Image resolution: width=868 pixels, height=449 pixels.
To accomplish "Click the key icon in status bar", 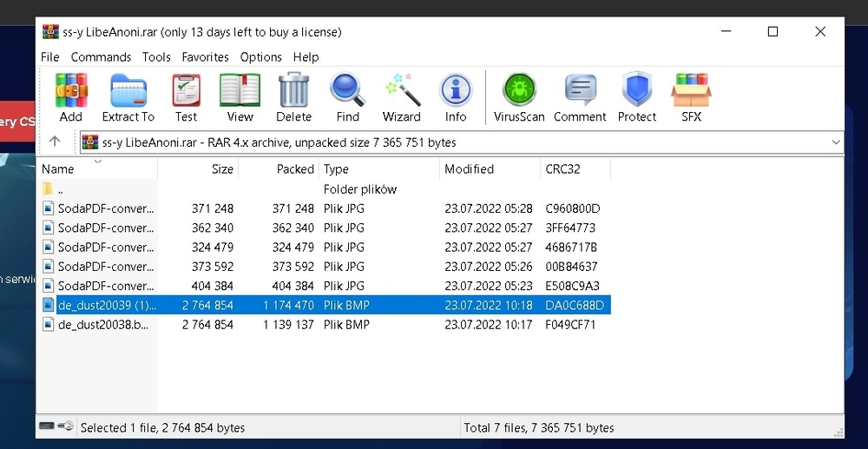I will (65, 426).
